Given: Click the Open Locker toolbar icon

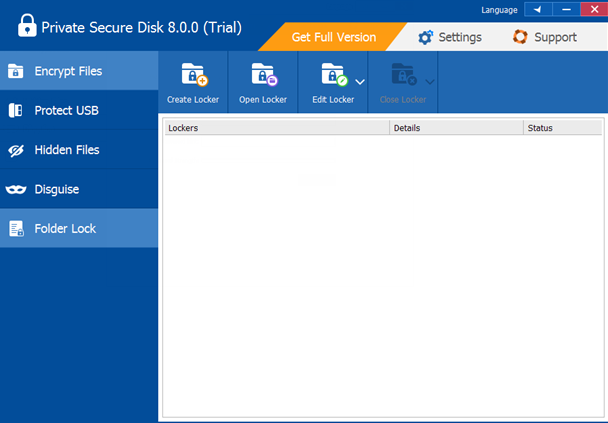Looking at the screenshot, I should pos(263,75).
